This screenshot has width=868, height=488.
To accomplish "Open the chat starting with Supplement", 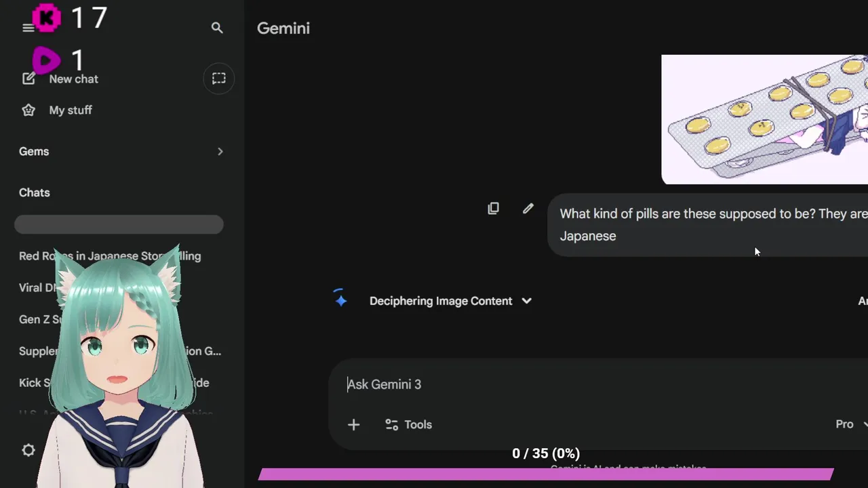I will (x=120, y=351).
